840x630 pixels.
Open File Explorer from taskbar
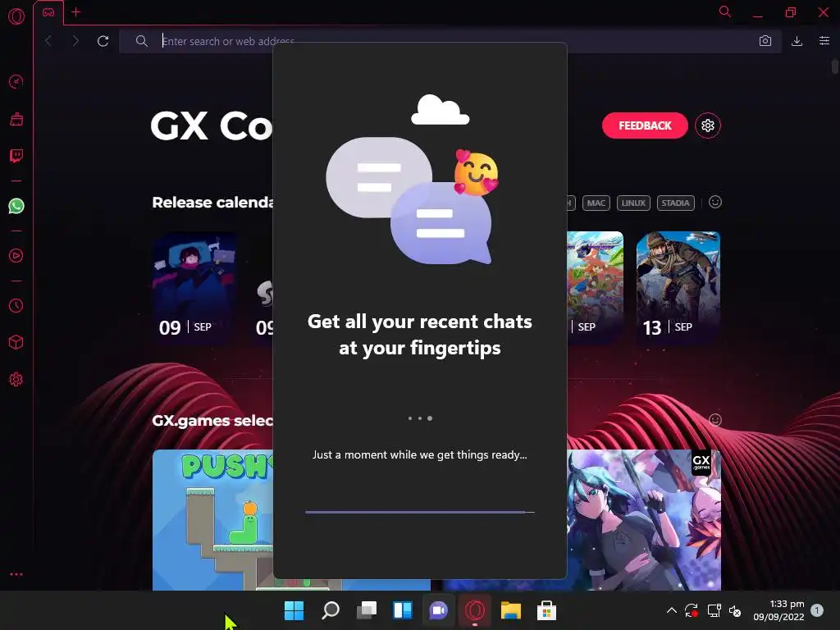tap(510, 610)
